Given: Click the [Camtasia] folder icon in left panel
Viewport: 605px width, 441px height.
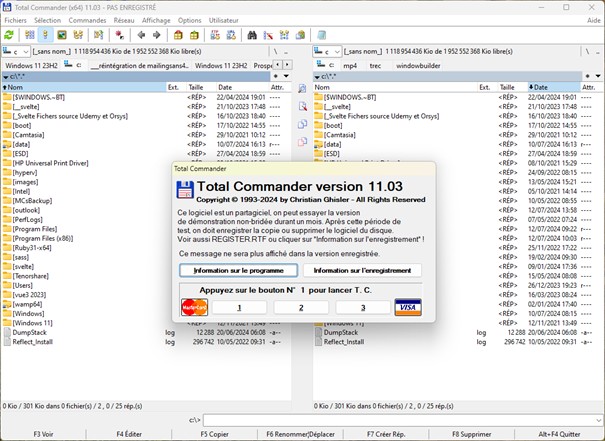Looking at the screenshot, I should (x=8, y=135).
